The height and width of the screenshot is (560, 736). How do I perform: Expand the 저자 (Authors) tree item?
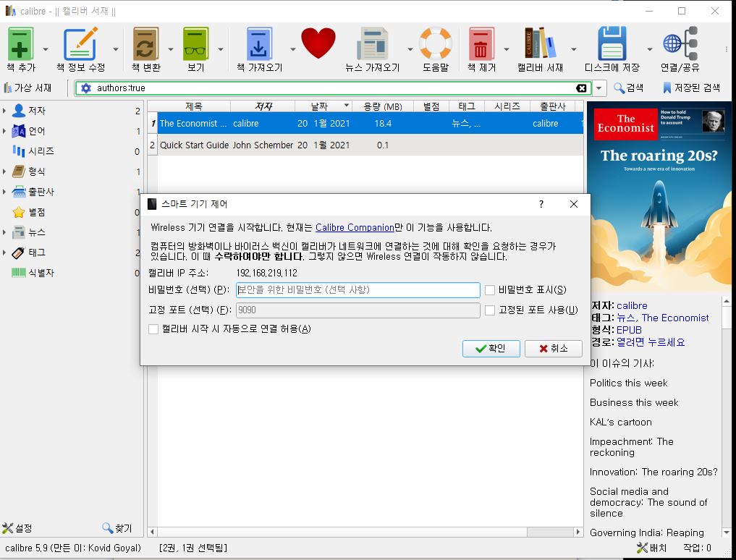(4, 111)
